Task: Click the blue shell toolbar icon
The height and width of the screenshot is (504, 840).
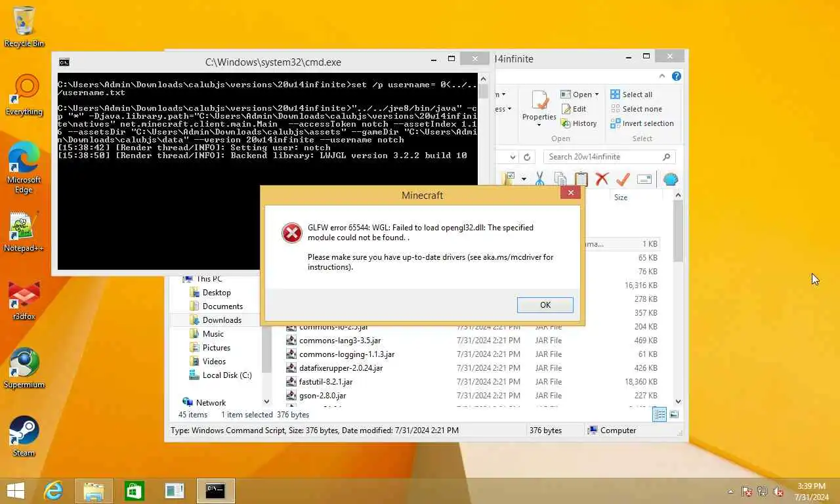Action: [x=670, y=179]
